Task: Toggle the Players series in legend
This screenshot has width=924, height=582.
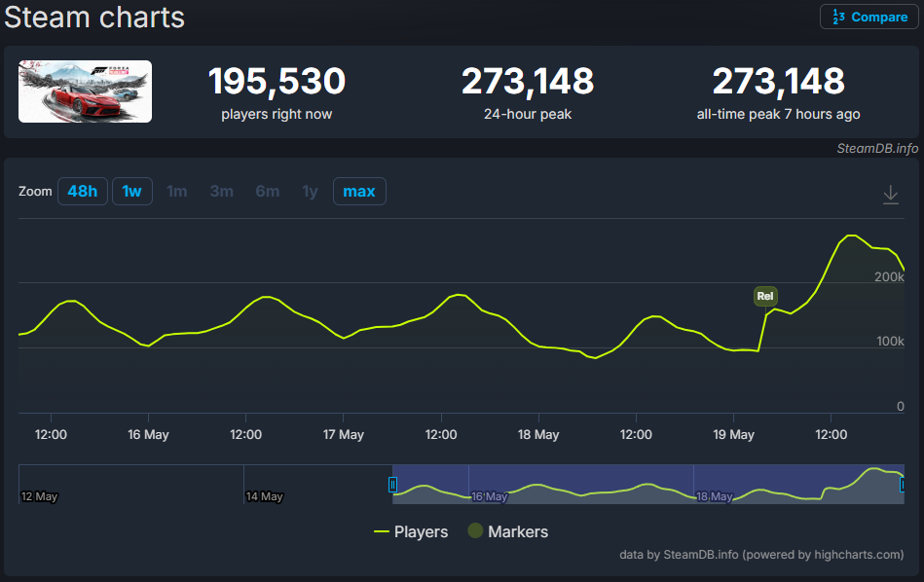Action: pos(411,532)
